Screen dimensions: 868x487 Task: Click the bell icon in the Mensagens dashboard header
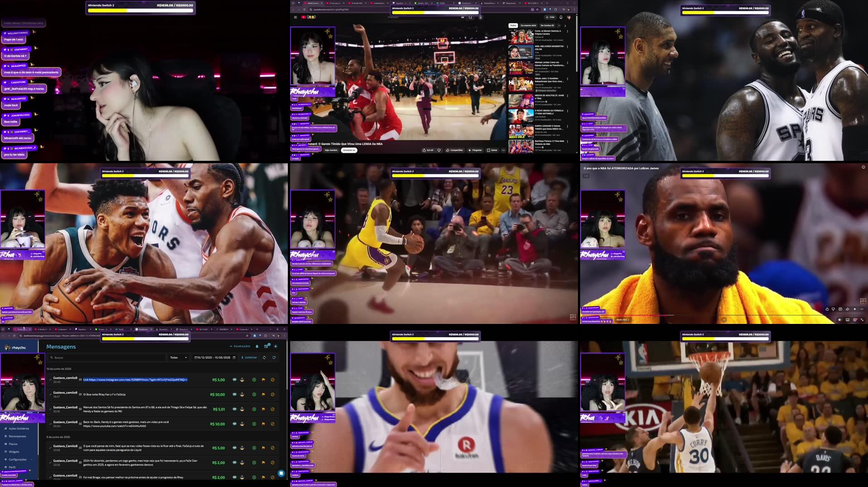[257, 346]
